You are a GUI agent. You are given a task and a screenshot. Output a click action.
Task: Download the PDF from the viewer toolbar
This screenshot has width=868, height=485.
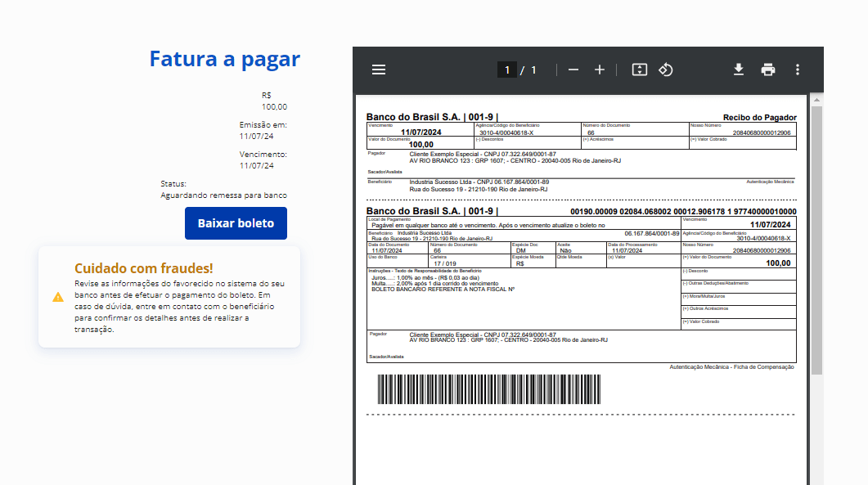pos(739,70)
